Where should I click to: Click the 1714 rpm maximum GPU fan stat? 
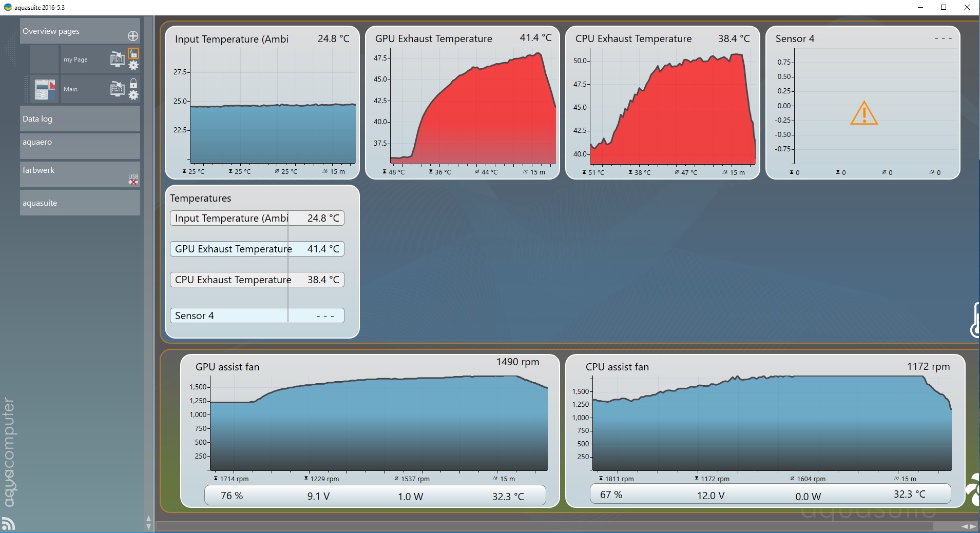pyautogui.click(x=231, y=479)
